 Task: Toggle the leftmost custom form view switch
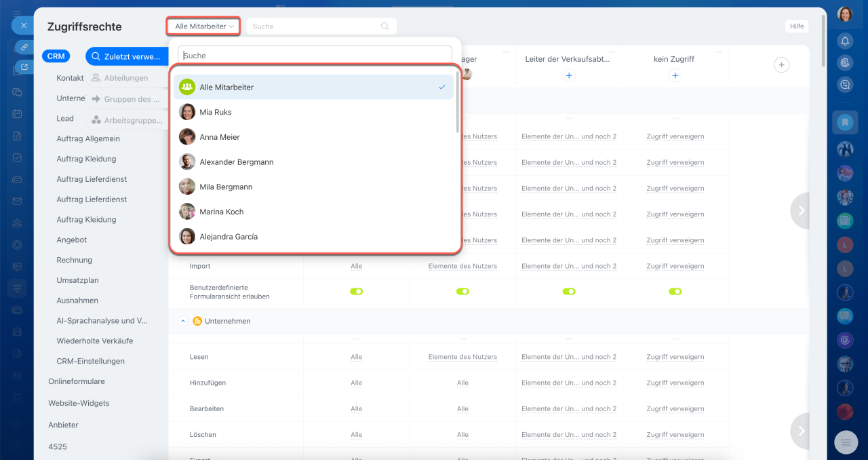pos(356,291)
